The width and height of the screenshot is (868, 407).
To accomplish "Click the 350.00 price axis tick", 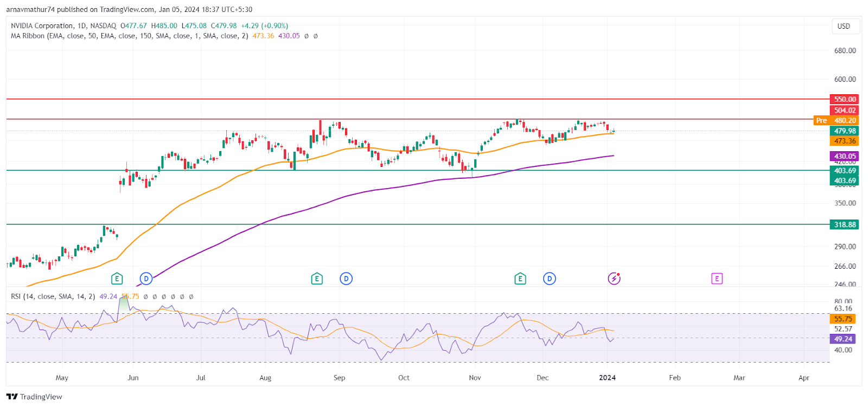I will pyautogui.click(x=845, y=203).
